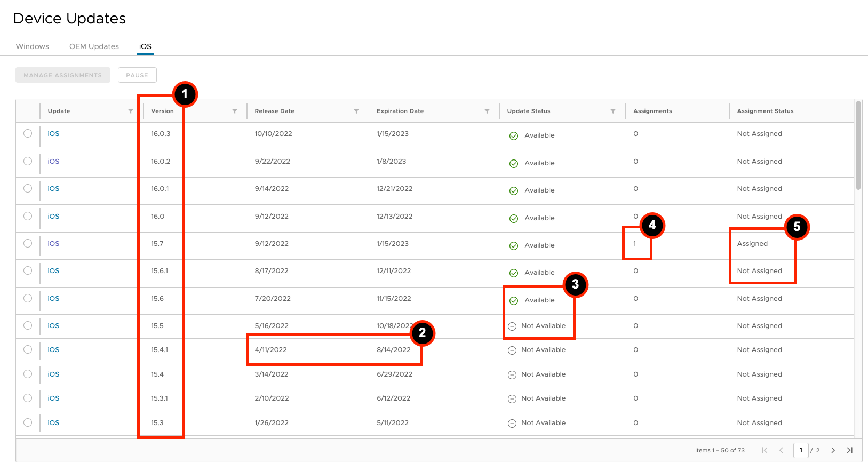Viewport: 868px width, 471px height.
Task: Click expiration date 12/21/2022 cell
Action: click(394, 189)
